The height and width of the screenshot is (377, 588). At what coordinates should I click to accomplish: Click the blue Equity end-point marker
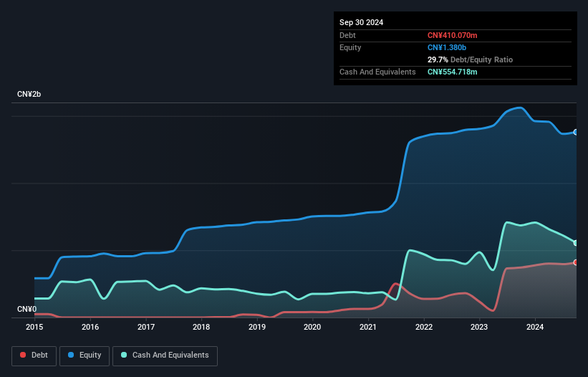pos(576,132)
